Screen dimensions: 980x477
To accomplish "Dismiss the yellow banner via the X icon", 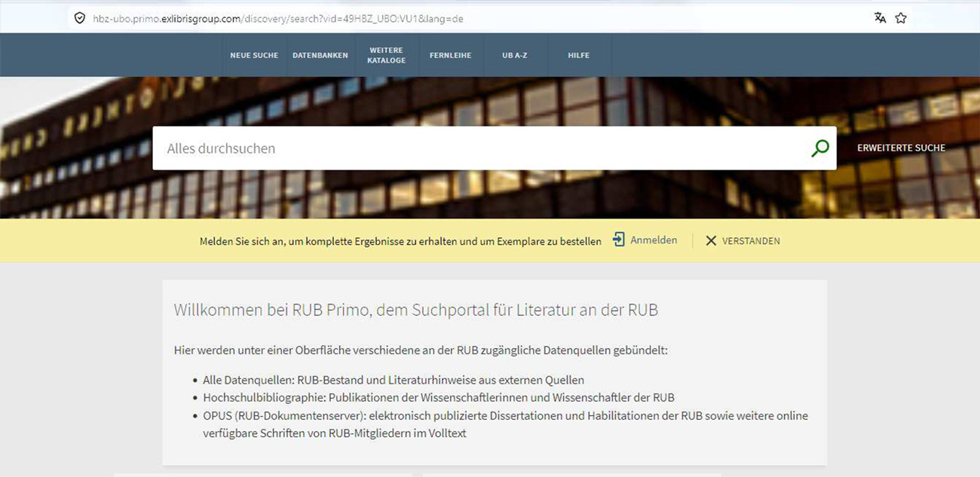I will [x=711, y=240].
